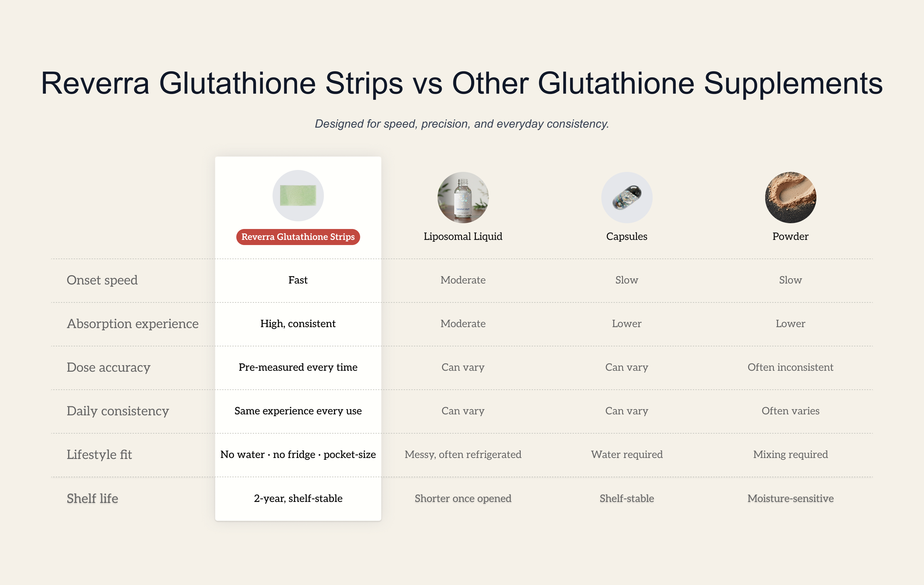Click the Liposomal Liquid column label

point(463,236)
